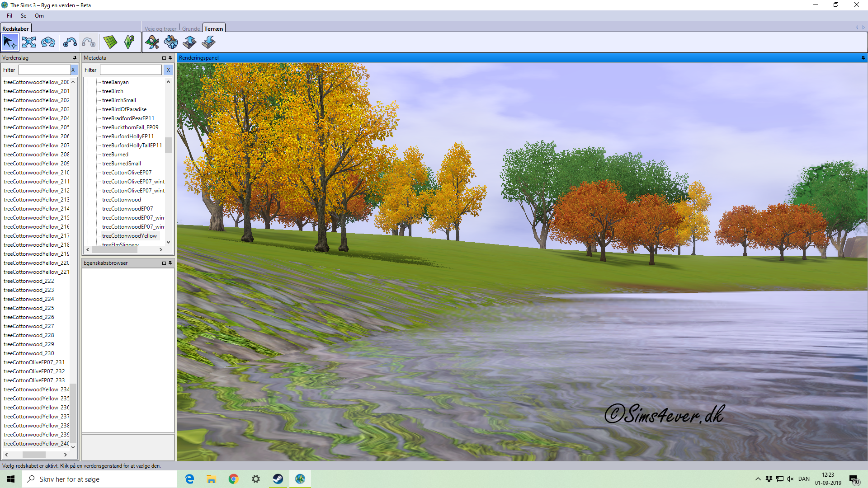Open the Se menu
The image size is (868, 488).
point(24,16)
